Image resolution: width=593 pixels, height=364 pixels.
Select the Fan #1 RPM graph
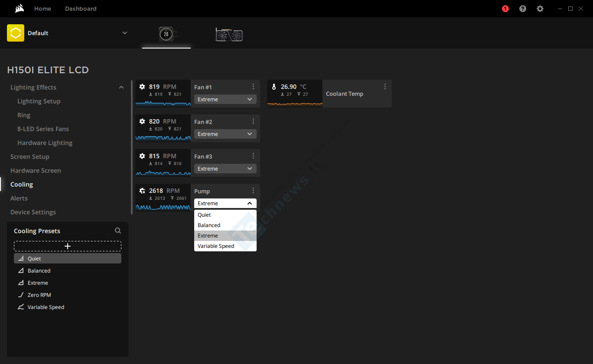coord(163,103)
